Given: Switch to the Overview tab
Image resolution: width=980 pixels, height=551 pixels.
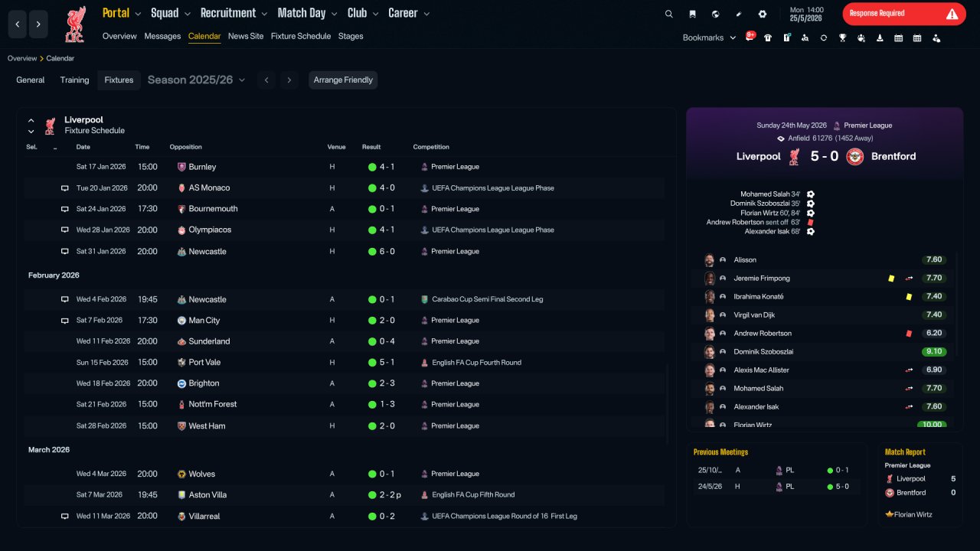Looking at the screenshot, I should click(119, 36).
